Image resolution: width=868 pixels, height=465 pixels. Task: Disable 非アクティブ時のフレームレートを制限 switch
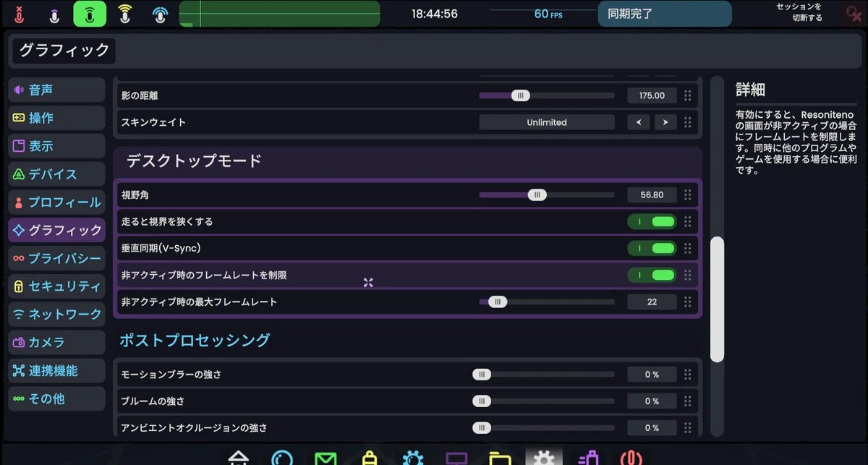point(652,275)
